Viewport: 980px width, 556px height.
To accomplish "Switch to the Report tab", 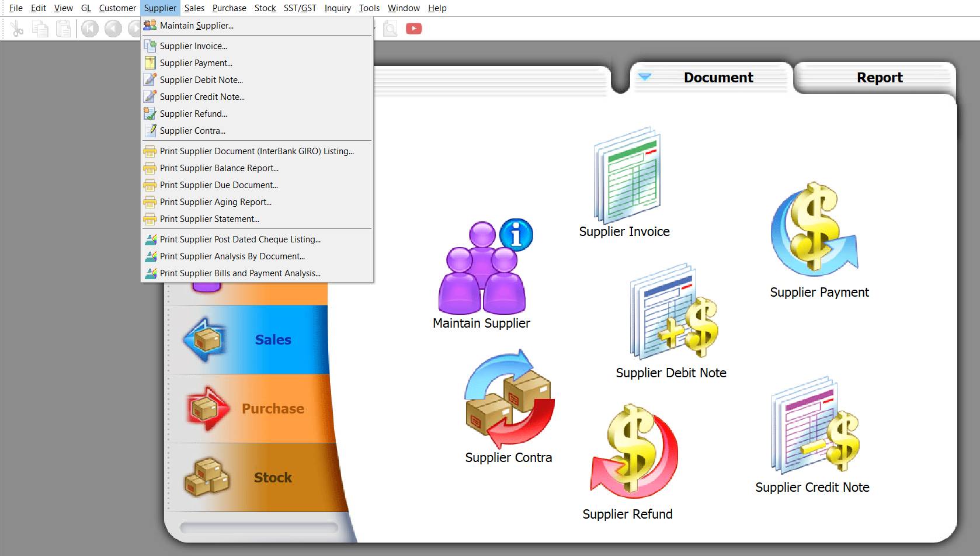I will [879, 77].
